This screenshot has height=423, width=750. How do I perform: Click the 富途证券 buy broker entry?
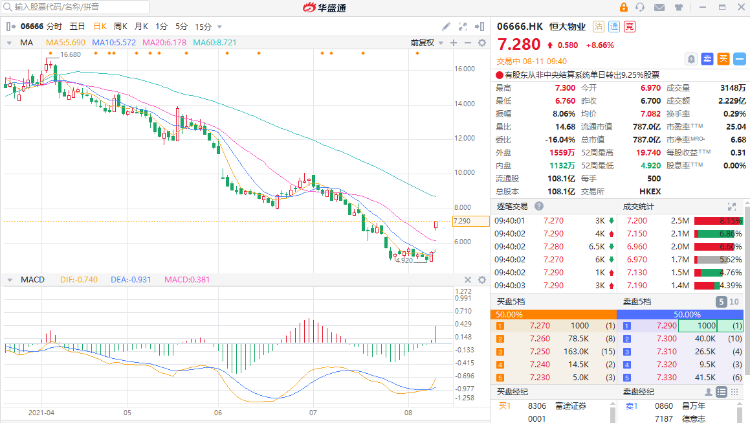tap(570, 406)
